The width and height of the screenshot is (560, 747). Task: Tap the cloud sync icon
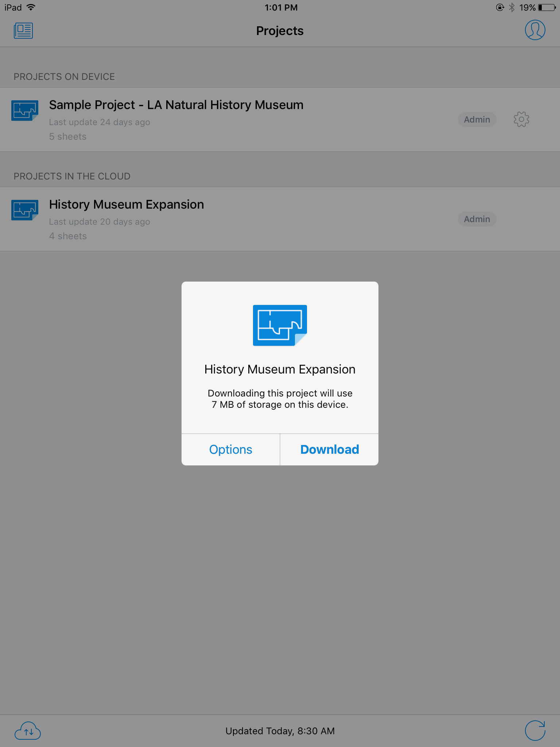point(28,731)
